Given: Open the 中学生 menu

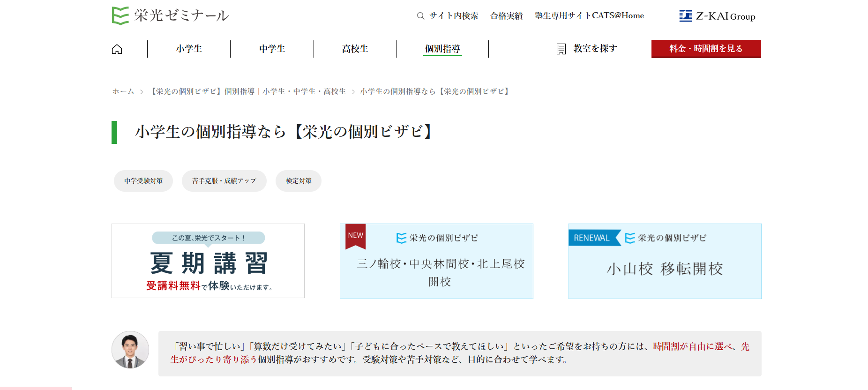Looking at the screenshot, I should point(272,49).
